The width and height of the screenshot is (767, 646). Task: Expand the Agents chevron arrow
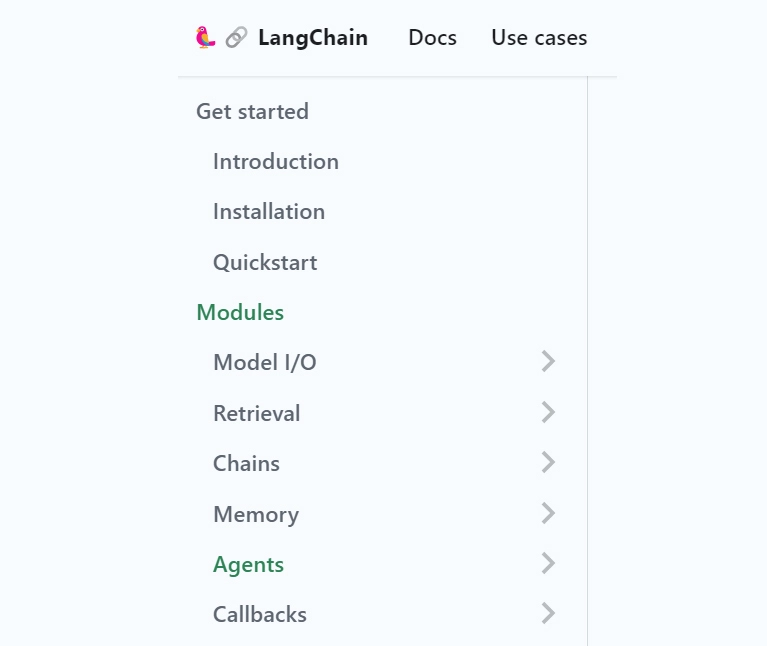[x=548, y=564]
